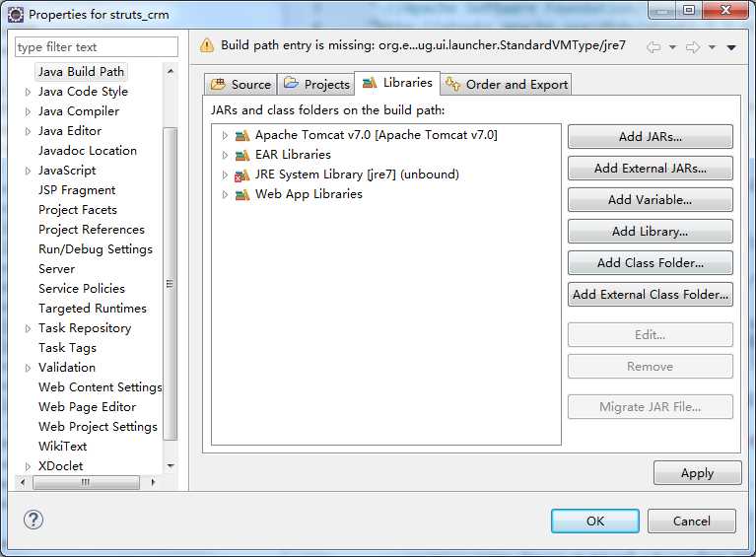756x557 pixels.
Task: Expand the EAR Libraries entry
Action: point(225,156)
